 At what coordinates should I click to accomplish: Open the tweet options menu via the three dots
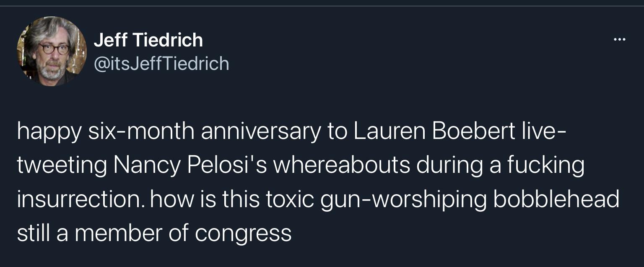(619, 39)
